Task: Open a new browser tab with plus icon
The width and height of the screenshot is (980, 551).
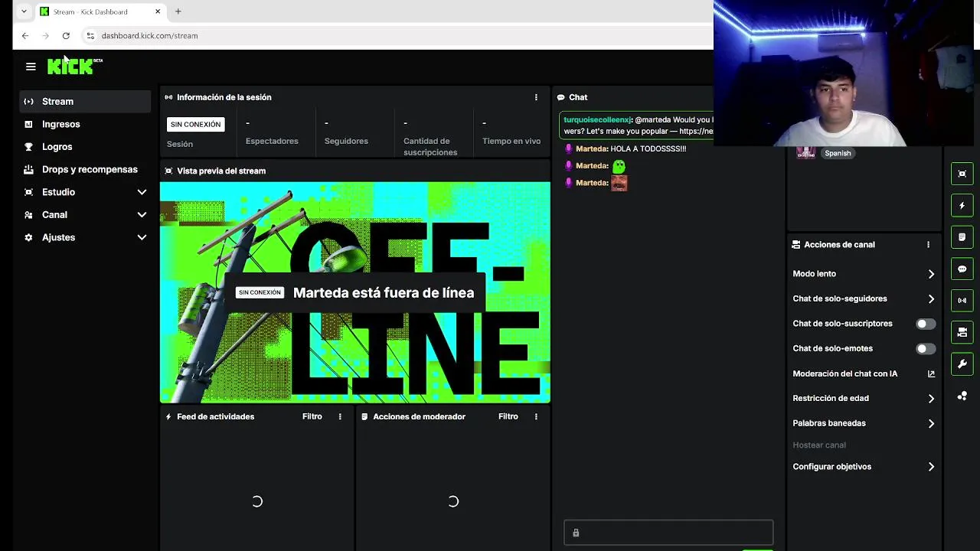Action: pyautogui.click(x=178, y=11)
